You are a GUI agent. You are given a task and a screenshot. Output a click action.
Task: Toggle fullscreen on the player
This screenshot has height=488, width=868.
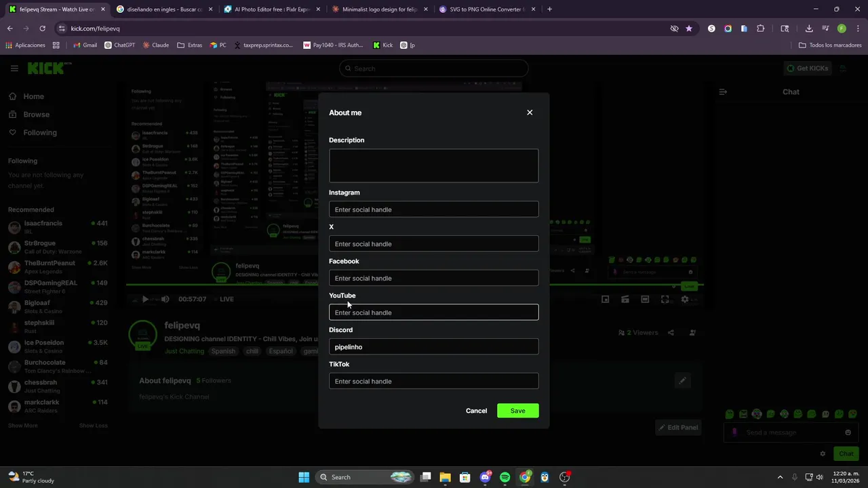click(x=665, y=299)
